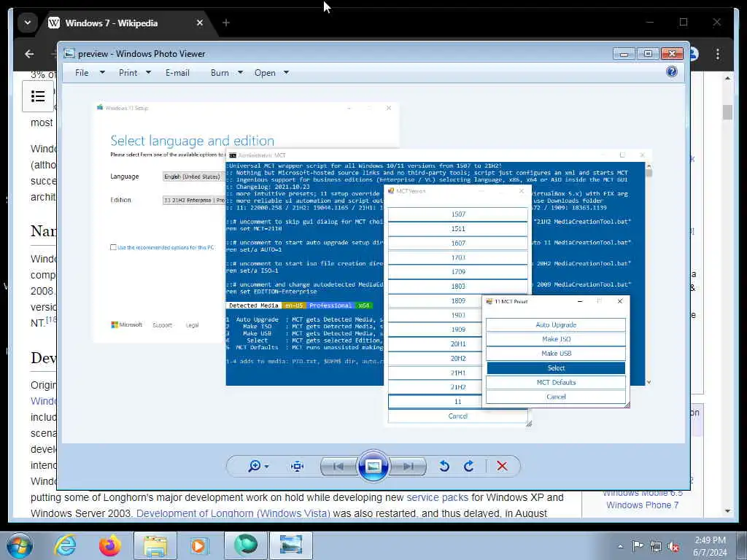
Task: Maximize the Photo Viewer window
Action: [648, 54]
